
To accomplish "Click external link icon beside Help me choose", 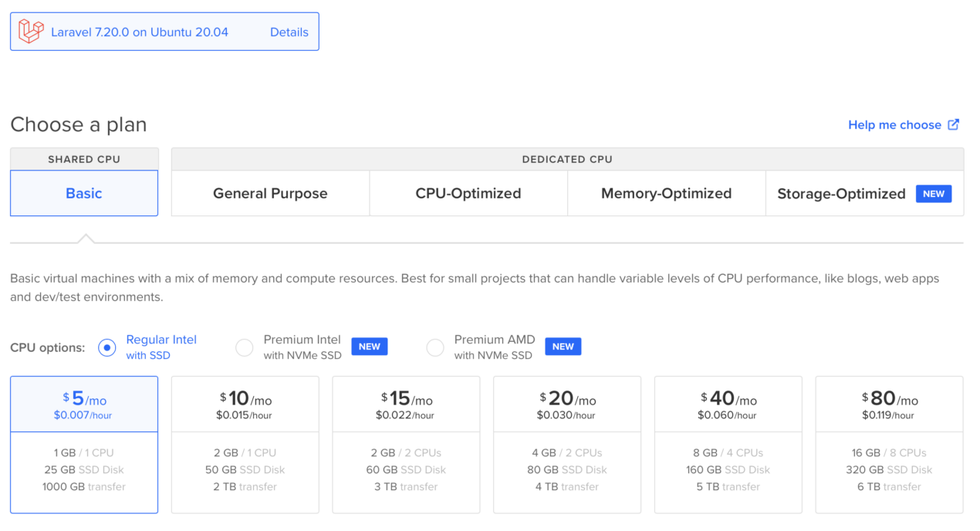I will tap(954, 124).
